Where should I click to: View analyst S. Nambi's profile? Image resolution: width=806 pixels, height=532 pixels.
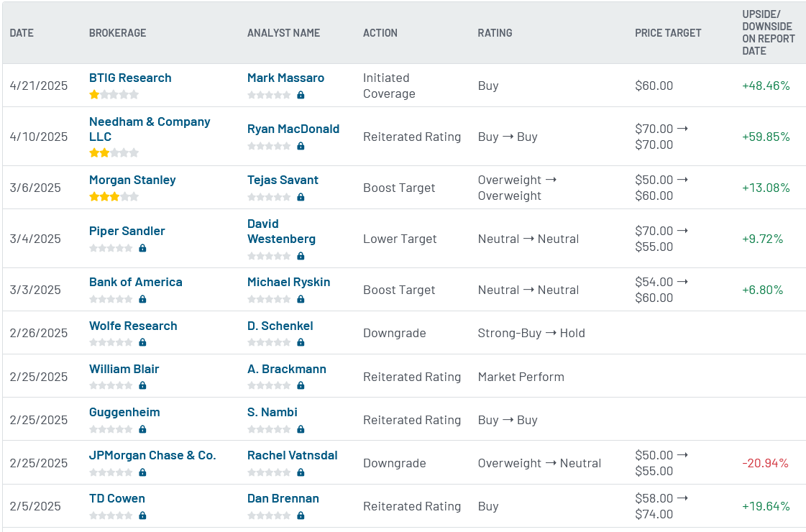tap(273, 412)
